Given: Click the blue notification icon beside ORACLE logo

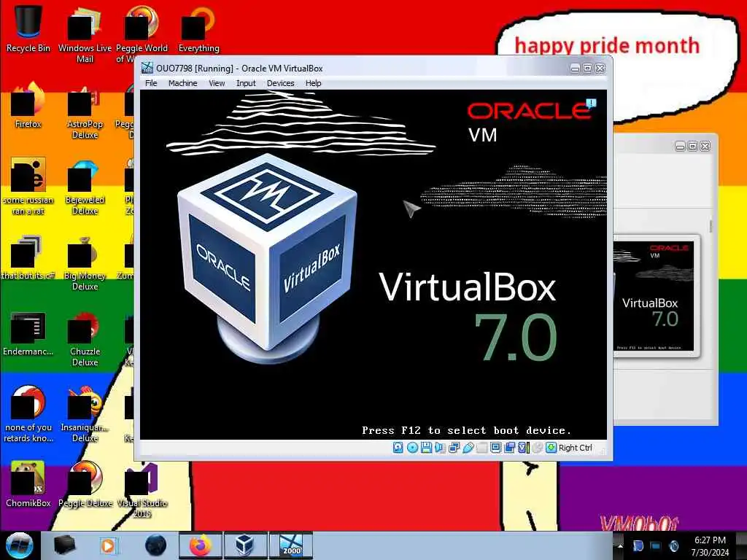Looking at the screenshot, I should (x=591, y=103).
